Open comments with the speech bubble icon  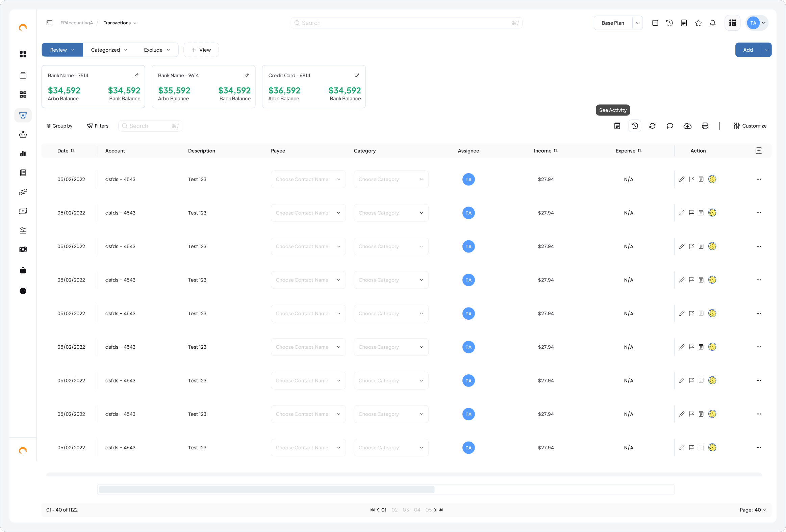[x=670, y=126]
